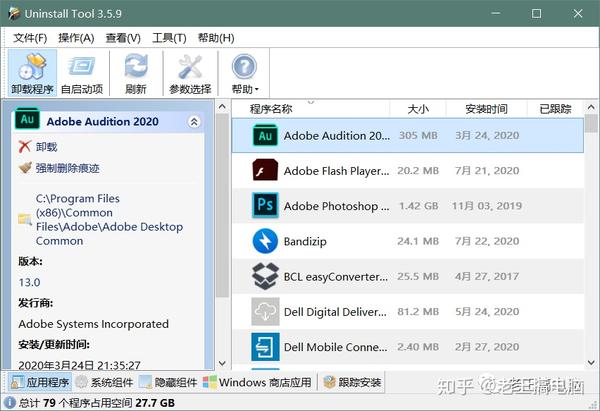Image resolution: width=600 pixels, height=411 pixels.
Task: Sort by 大小 size column header
Action: click(x=418, y=109)
